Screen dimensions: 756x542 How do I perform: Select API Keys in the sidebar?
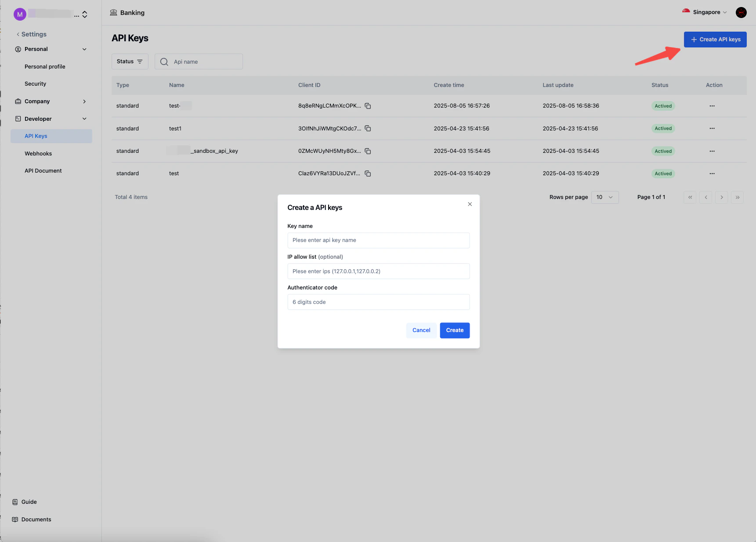(36, 136)
